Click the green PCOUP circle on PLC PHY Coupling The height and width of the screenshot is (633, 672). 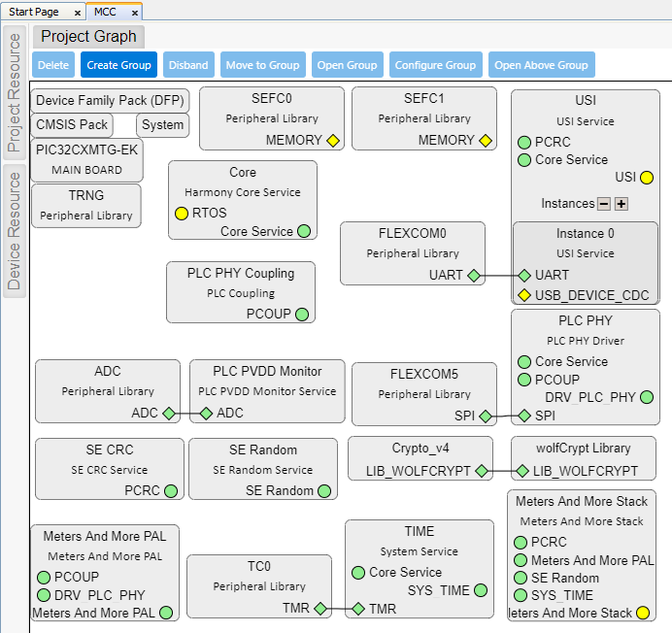click(302, 315)
